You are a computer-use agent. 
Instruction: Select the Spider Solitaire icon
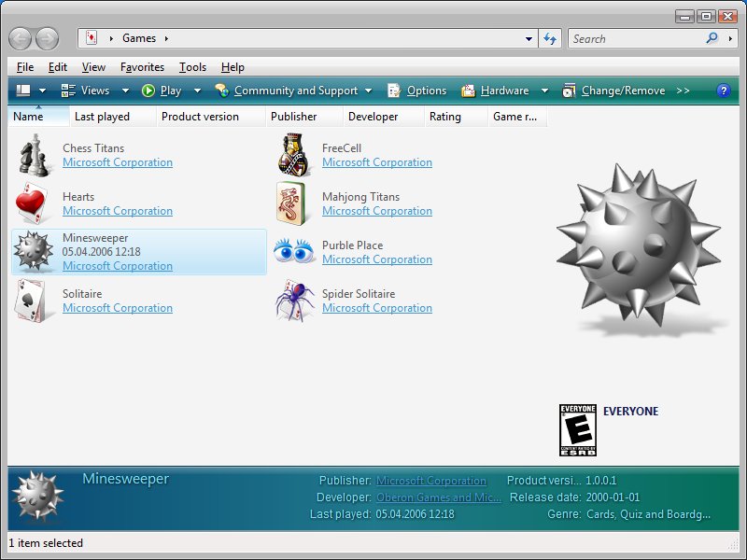[293, 301]
